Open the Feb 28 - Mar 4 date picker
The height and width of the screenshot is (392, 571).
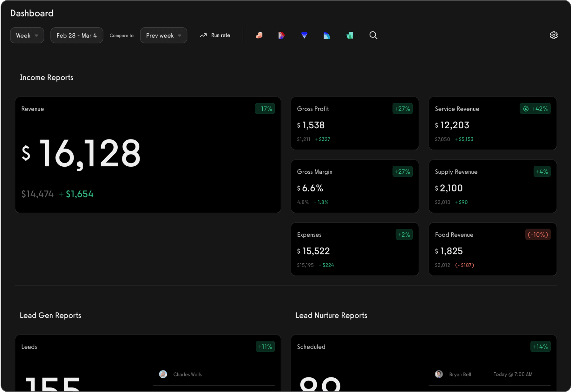click(76, 35)
